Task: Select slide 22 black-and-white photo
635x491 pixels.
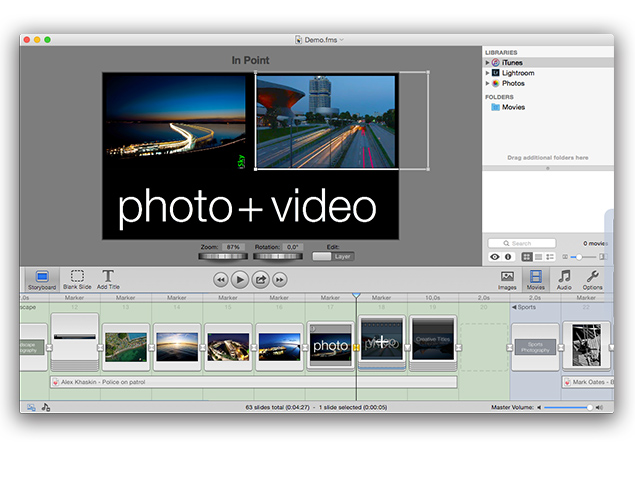Action: coord(586,345)
